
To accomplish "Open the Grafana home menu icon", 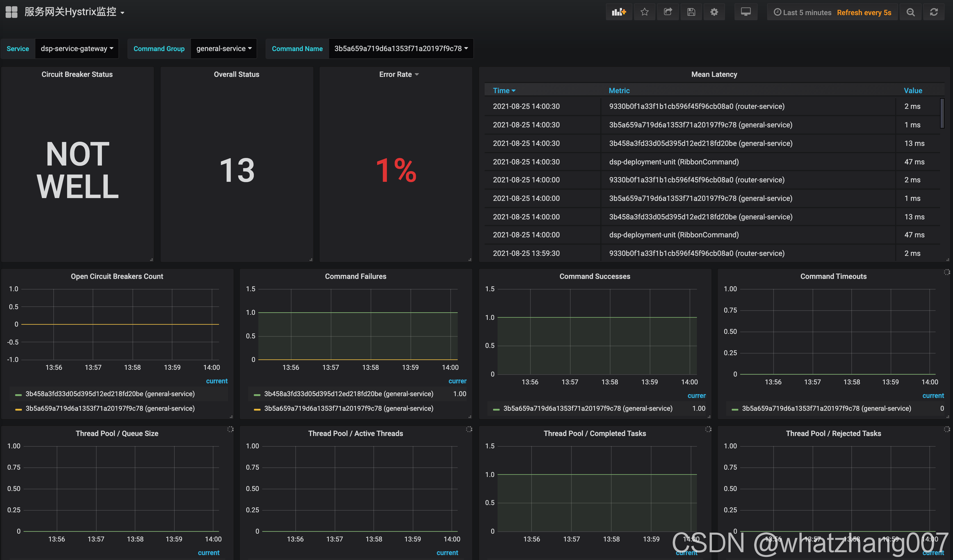I will 11,12.
